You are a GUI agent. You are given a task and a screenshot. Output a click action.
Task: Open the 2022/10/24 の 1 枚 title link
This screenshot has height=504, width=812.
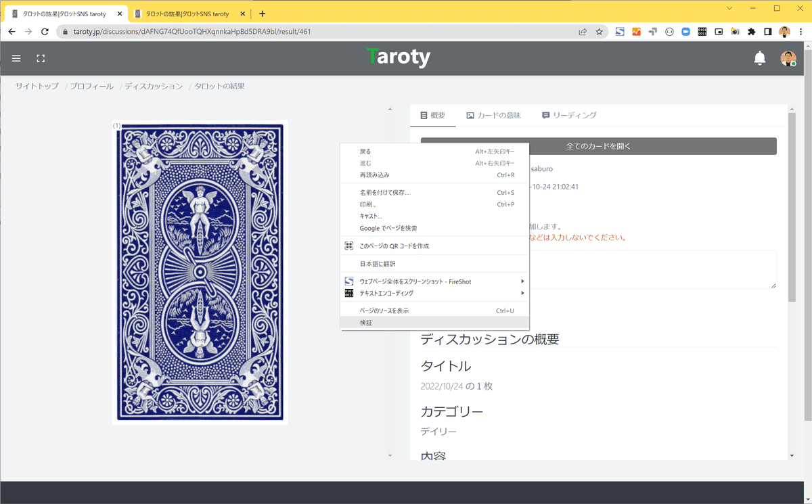pos(457,386)
